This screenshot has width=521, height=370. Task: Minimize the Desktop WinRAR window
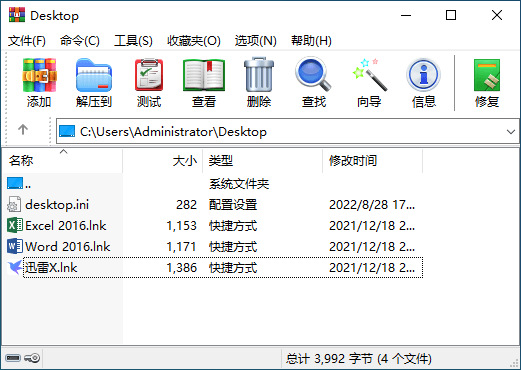(x=406, y=15)
